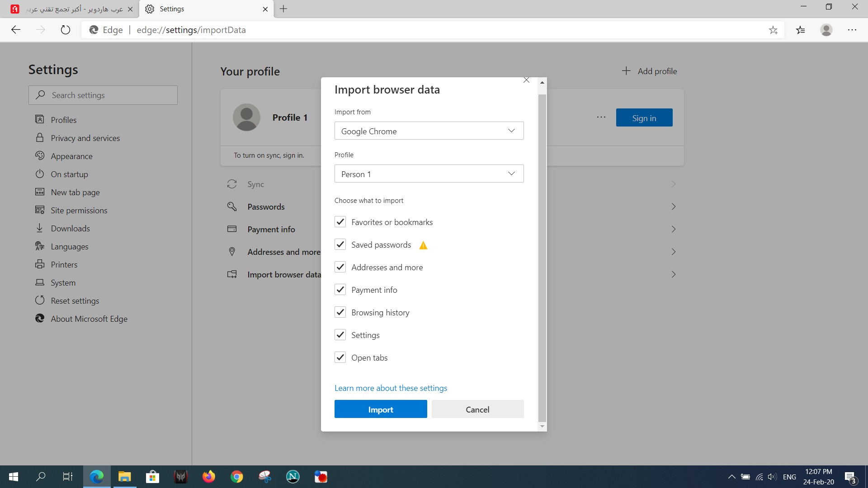The height and width of the screenshot is (488, 868).
Task: Open New tab page settings
Action: [75, 192]
